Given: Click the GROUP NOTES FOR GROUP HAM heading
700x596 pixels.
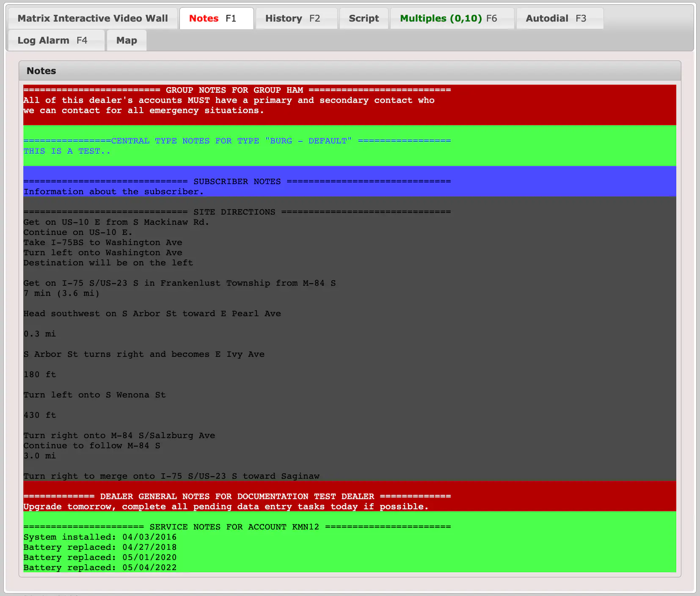Looking at the screenshot, I should point(237,90).
